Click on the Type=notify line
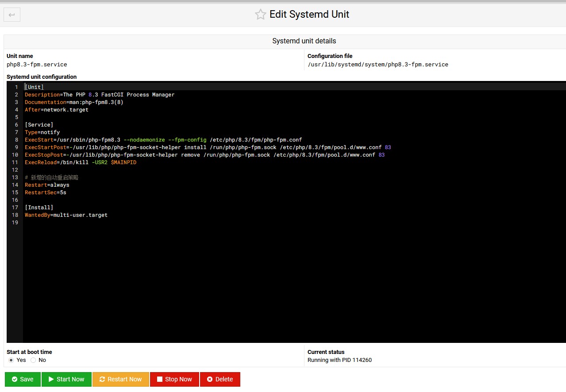Viewport: 566px width, 392px height. (x=42, y=132)
